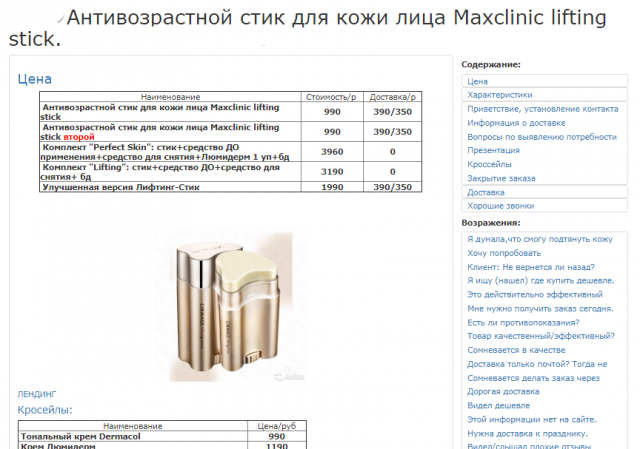Open Хорошие звонки link
Image resolution: width=640 pixels, height=449 pixels.
500,206
